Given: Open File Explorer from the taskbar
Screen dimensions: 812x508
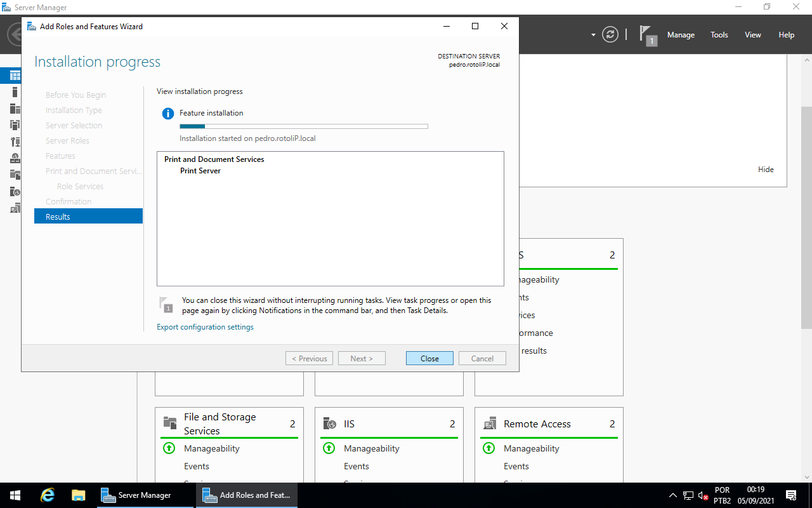Looking at the screenshot, I should 78,495.
